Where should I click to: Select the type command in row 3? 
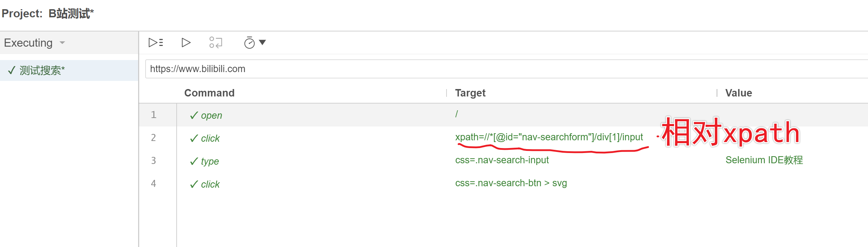click(x=210, y=161)
